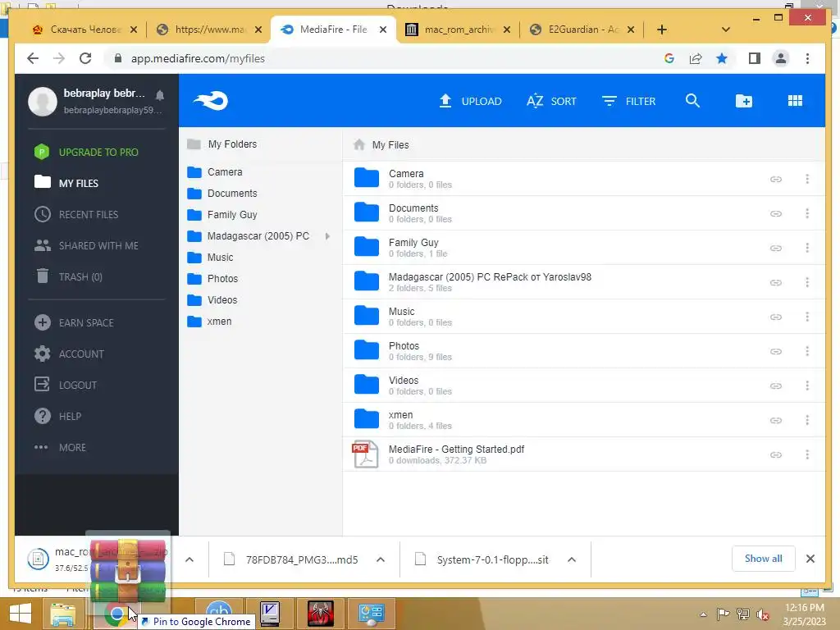The image size is (840, 630).
Task: Open Windows Start button
Action: (21, 614)
